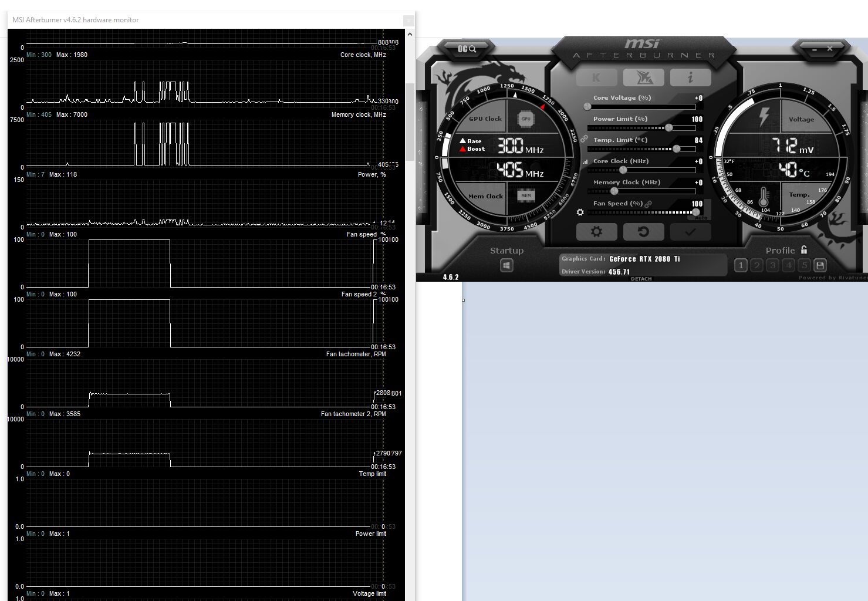The image size is (868, 601).
Task: Click the Fan tachometer 2, RPM label
Action: pyautogui.click(x=353, y=414)
